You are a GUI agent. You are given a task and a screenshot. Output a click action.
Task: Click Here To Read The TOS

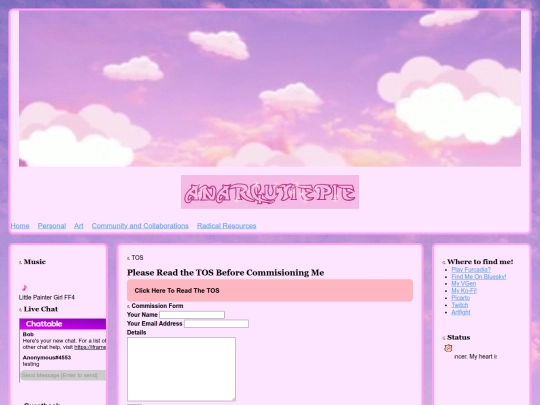270,291
